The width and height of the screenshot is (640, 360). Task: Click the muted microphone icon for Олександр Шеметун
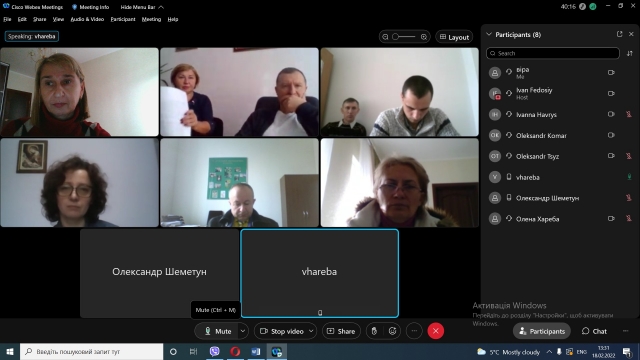629,198
